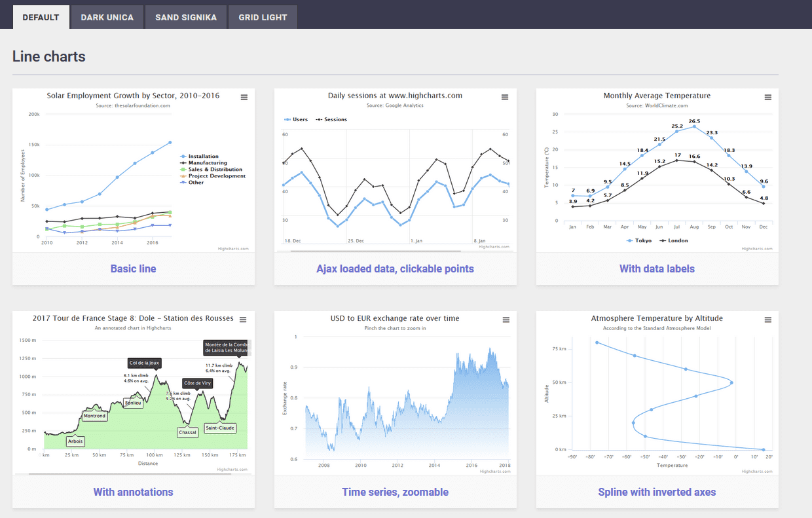
Task: Toggle Manufacturing series in legend
Action: coord(207,163)
